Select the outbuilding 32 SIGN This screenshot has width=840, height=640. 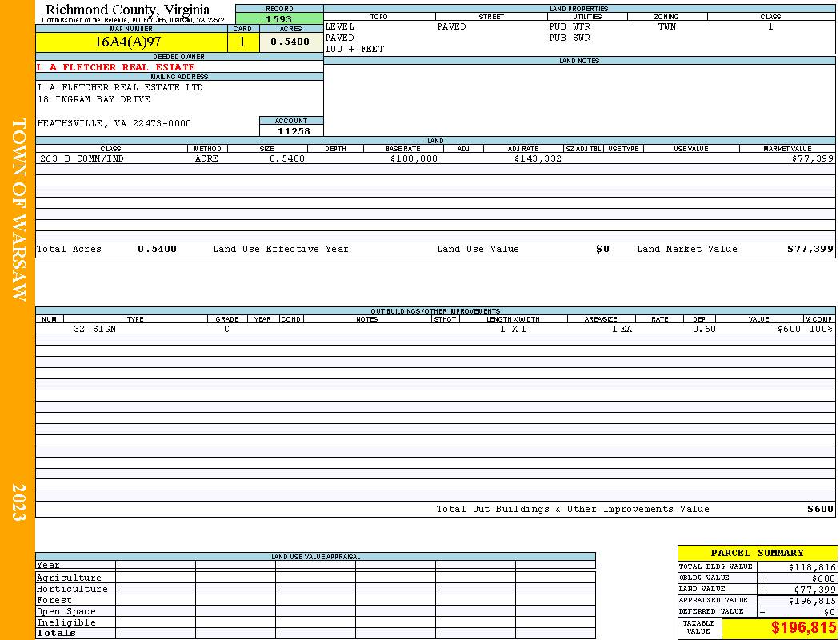point(94,329)
